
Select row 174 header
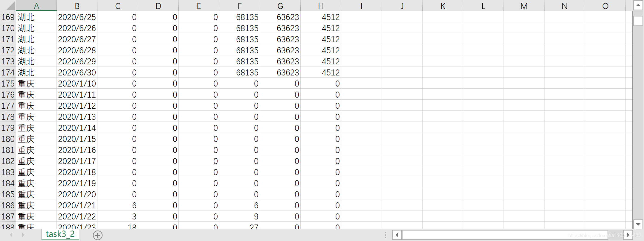coord(8,72)
